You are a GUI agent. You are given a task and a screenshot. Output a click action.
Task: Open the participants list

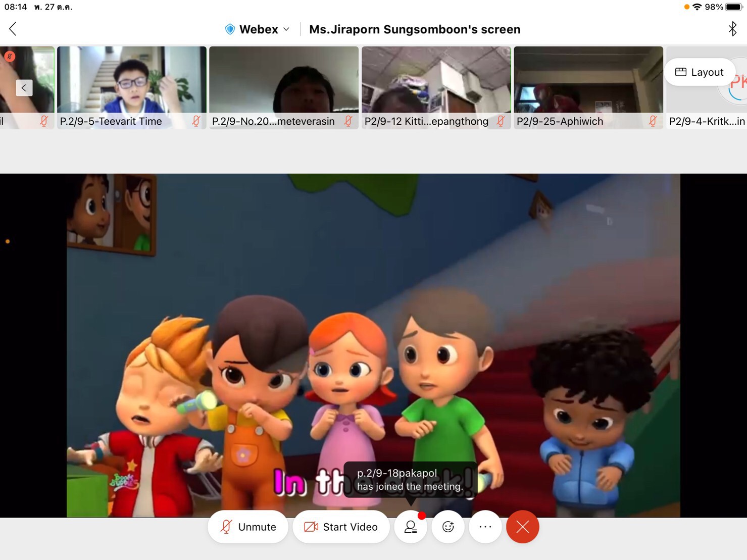(411, 527)
